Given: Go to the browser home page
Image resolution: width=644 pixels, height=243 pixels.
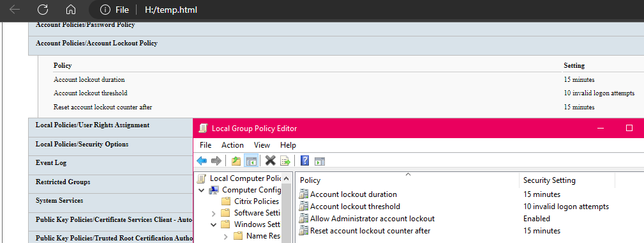Looking at the screenshot, I should (x=71, y=10).
